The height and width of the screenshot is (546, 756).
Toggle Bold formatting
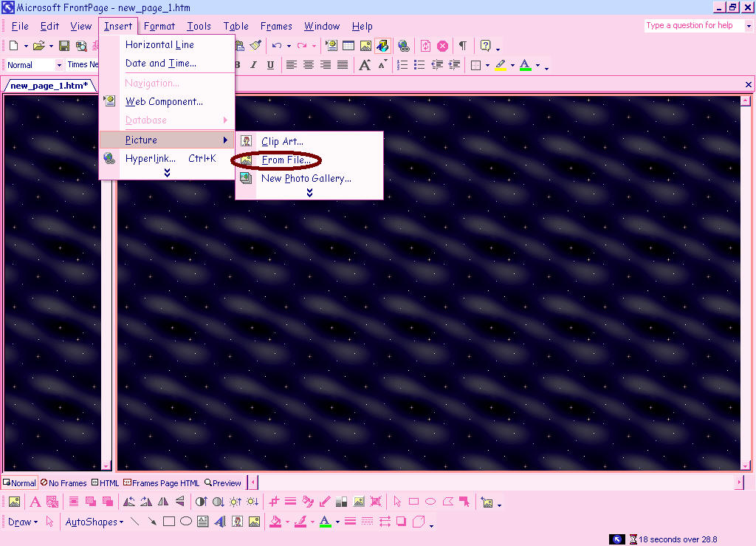pos(237,64)
